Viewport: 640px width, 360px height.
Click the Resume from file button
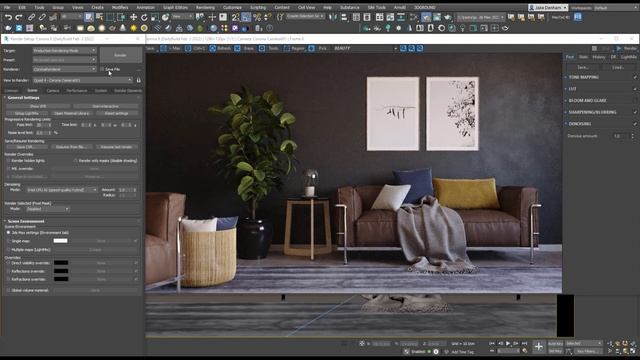(71, 147)
